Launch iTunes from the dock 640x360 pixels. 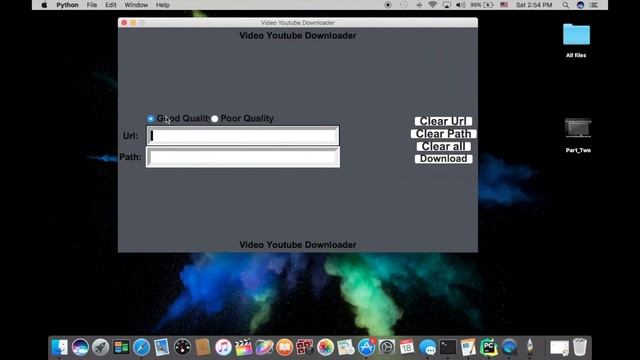223,347
